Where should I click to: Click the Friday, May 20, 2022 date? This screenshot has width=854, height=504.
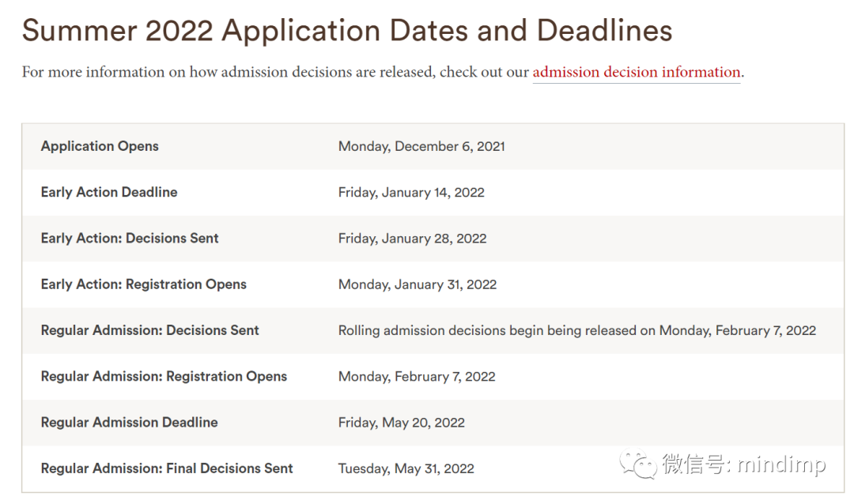pyautogui.click(x=402, y=423)
